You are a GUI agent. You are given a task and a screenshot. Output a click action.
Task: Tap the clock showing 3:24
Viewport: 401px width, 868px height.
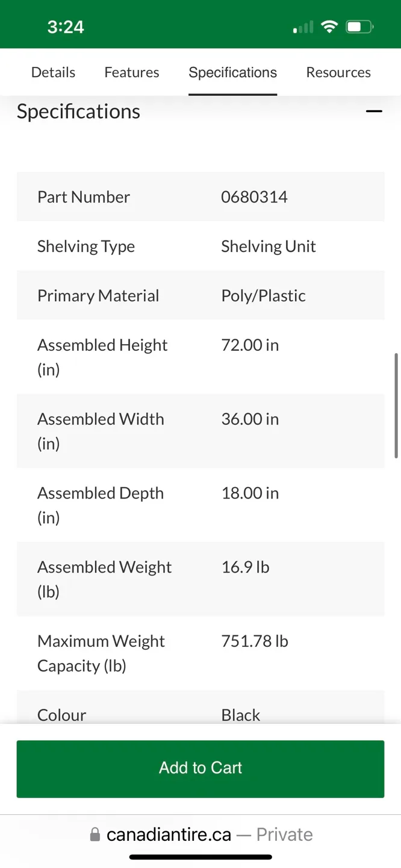pyautogui.click(x=65, y=26)
